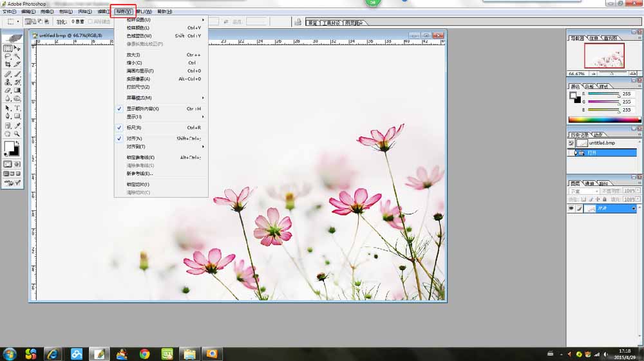The width and height of the screenshot is (644, 361).
Task: Click zoom out button in Navigator
Action: [594, 74]
